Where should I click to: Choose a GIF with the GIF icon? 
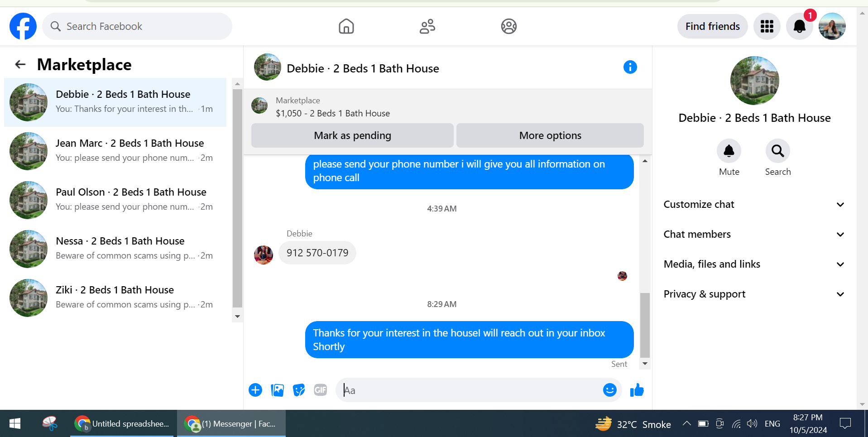(320, 390)
